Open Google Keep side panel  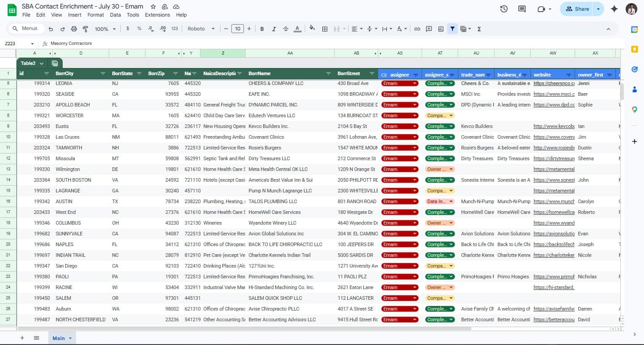pyautogui.click(x=635, y=49)
